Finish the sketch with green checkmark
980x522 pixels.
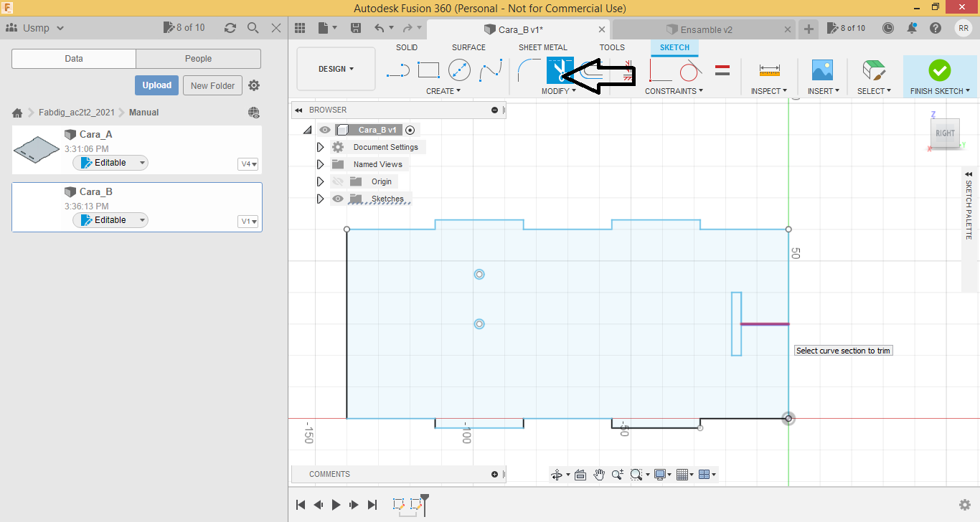[x=939, y=70]
